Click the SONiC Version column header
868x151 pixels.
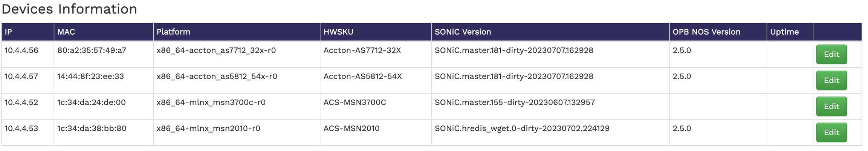[463, 32]
